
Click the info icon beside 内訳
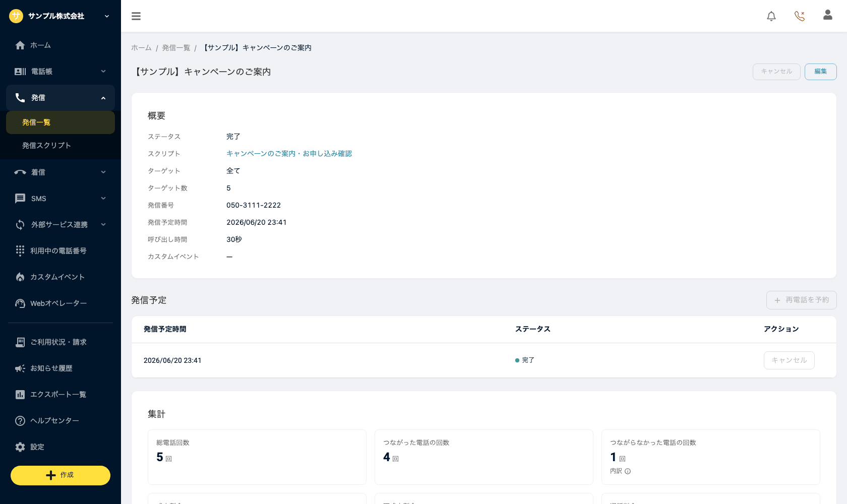click(628, 471)
